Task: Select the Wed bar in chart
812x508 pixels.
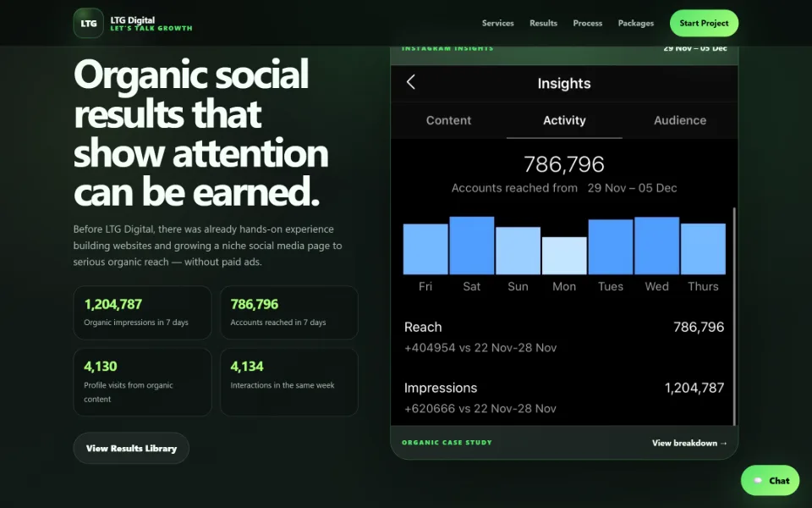Action: pyautogui.click(x=656, y=246)
